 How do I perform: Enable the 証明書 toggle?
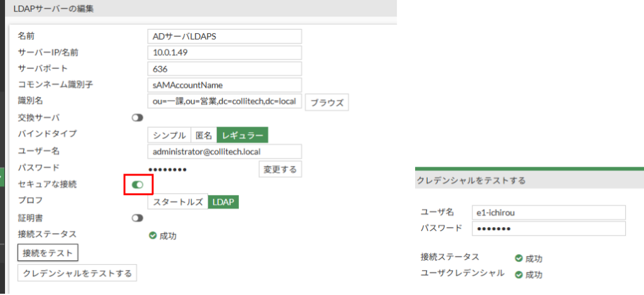click(137, 218)
